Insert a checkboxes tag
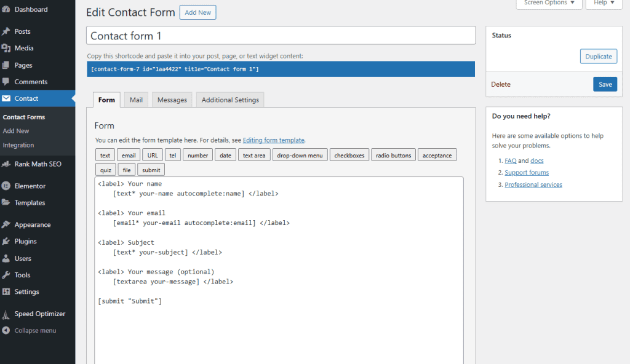 pos(349,155)
